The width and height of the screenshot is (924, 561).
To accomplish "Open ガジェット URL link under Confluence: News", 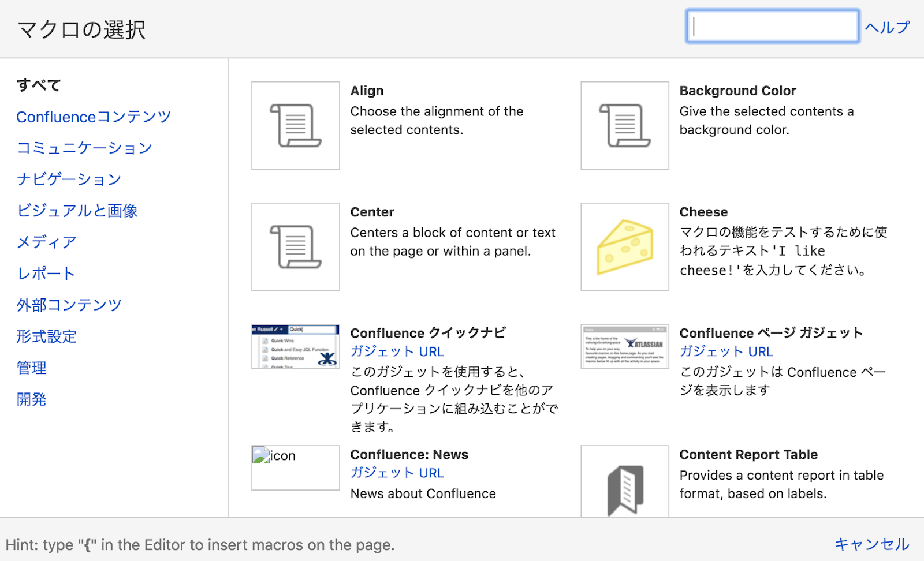I will point(397,473).
